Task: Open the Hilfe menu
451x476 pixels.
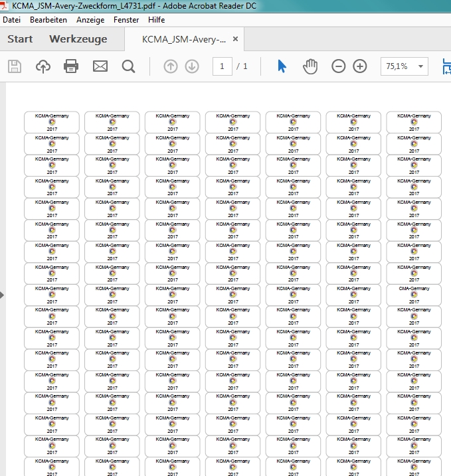Action: (x=156, y=20)
